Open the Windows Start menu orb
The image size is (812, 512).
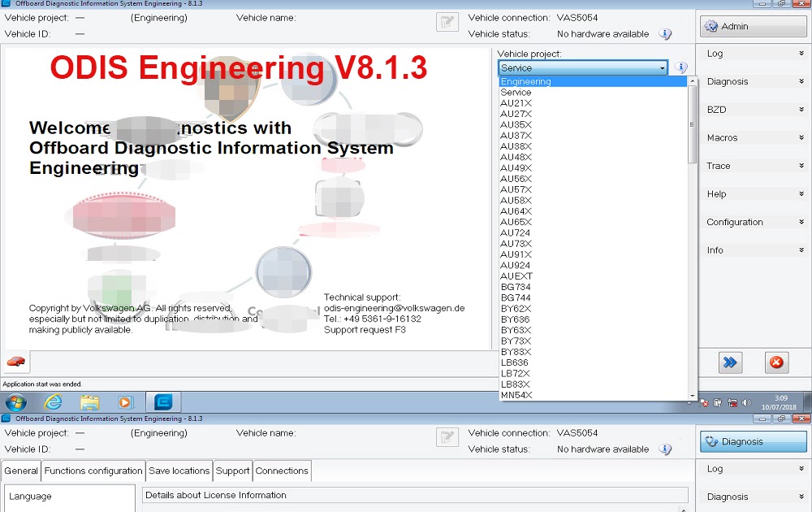click(x=16, y=402)
